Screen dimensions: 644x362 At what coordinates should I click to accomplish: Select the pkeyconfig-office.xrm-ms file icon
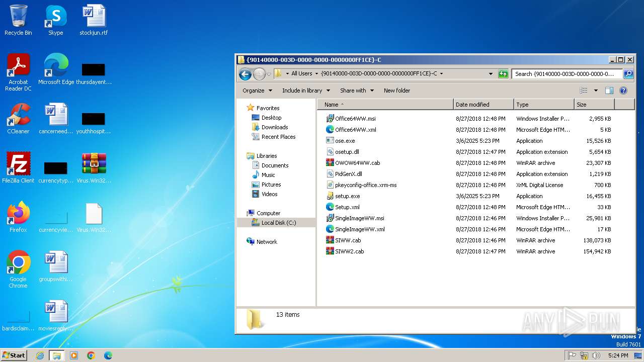pyautogui.click(x=330, y=185)
